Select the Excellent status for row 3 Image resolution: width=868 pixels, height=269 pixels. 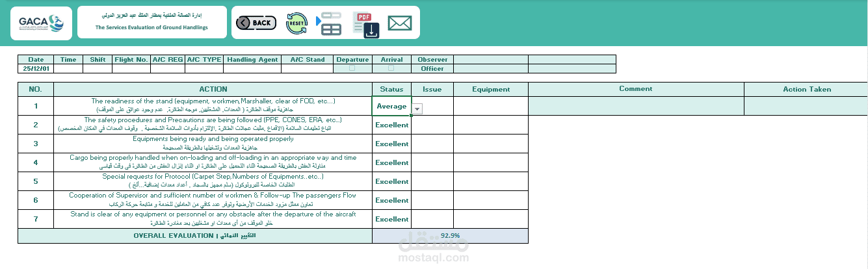click(x=391, y=144)
